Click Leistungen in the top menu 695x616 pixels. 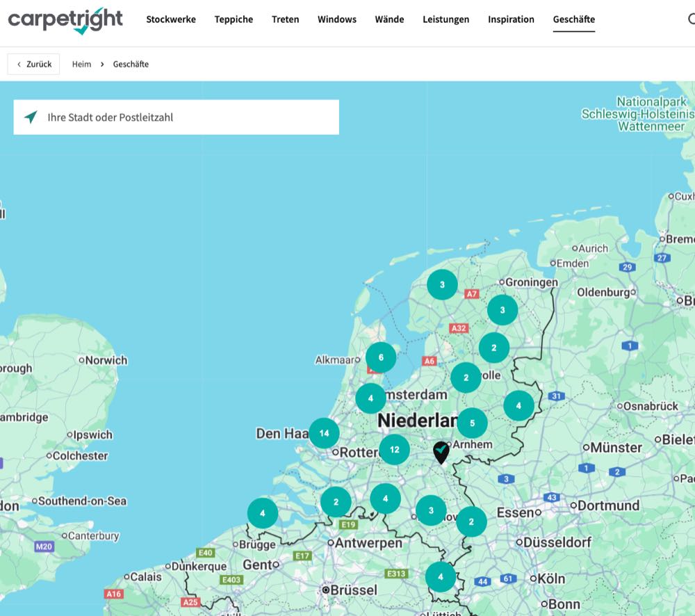[445, 19]
